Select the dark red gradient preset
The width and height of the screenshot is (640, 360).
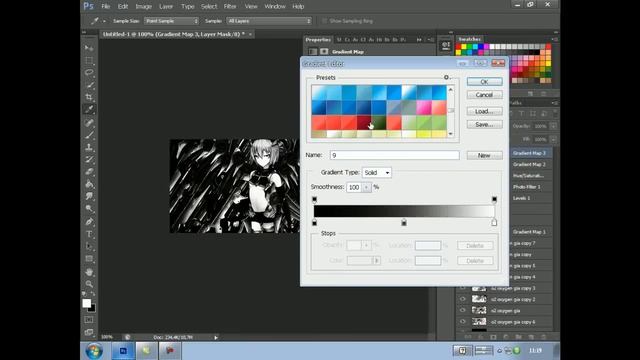click(364, 122)
